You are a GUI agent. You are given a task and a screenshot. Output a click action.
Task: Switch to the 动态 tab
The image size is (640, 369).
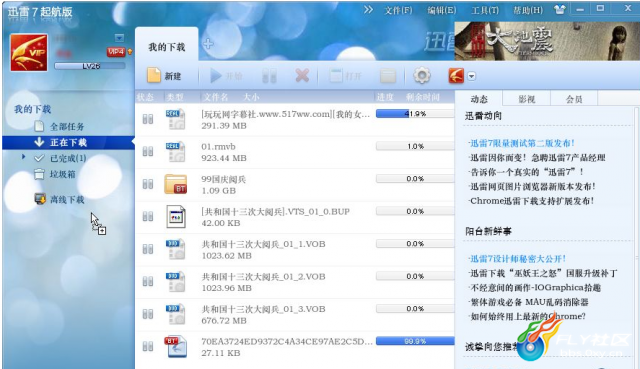point(479,99)
